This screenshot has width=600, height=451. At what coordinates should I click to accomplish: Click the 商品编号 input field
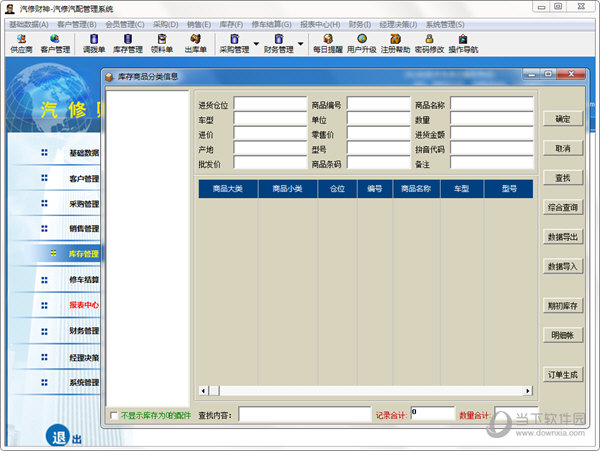[x=378, y=104]
